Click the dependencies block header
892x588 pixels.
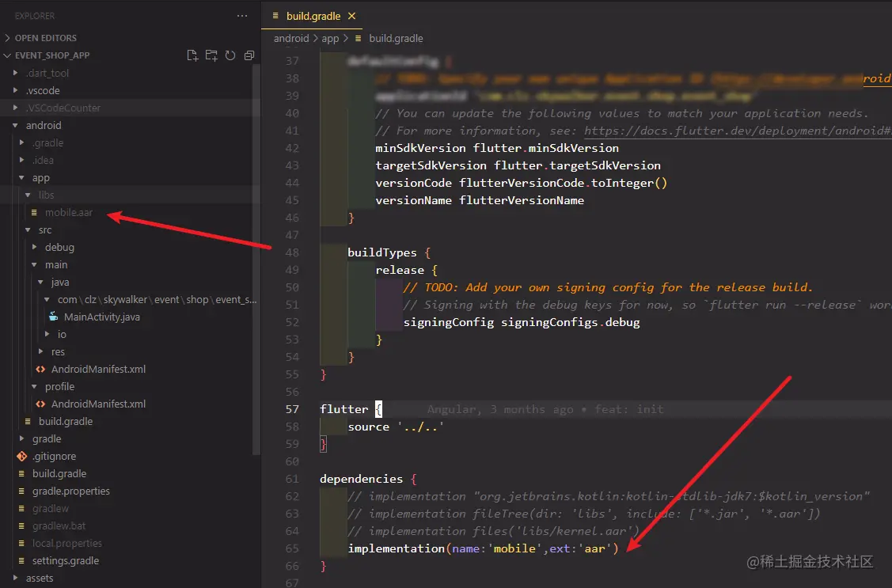tap(369, 479)
